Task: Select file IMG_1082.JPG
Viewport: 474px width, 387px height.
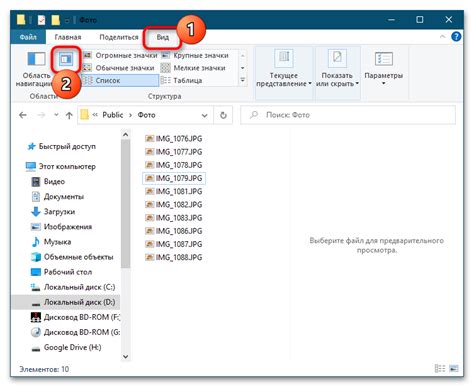Action: (x=174, y=205)
